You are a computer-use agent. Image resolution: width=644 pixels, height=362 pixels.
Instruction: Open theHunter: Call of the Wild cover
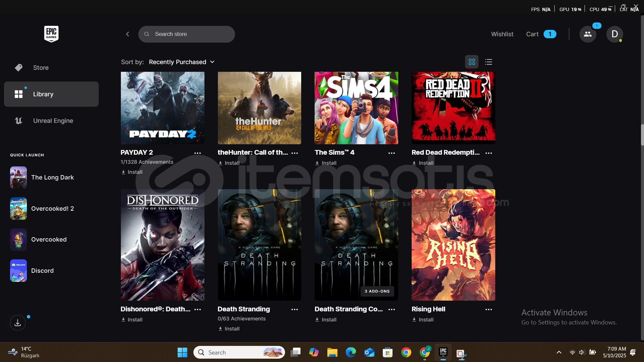(259, 108)
